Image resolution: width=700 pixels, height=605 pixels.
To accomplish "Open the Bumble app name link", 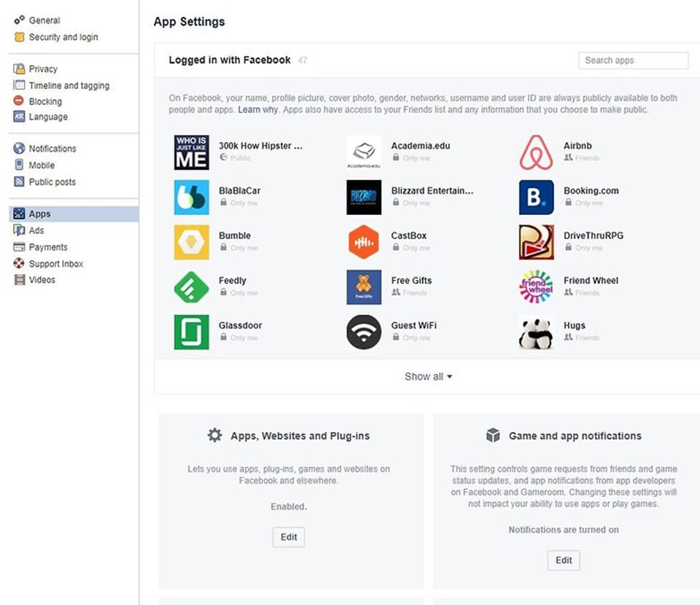I will click(x=234, y=235).
